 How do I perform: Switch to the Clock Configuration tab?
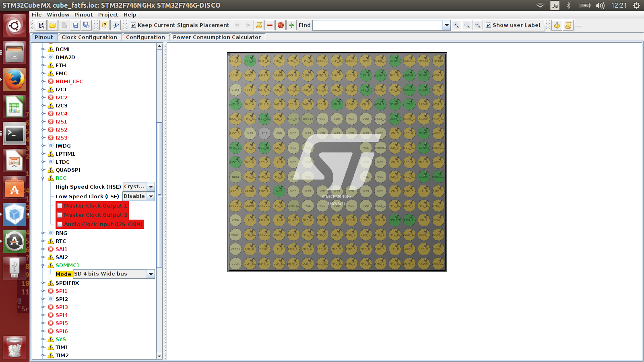89,37
